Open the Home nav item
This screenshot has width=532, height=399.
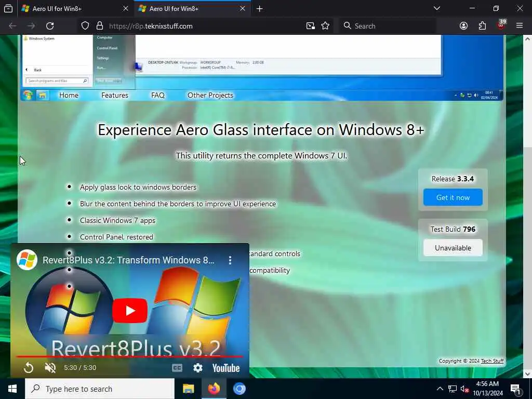(69, 96)
